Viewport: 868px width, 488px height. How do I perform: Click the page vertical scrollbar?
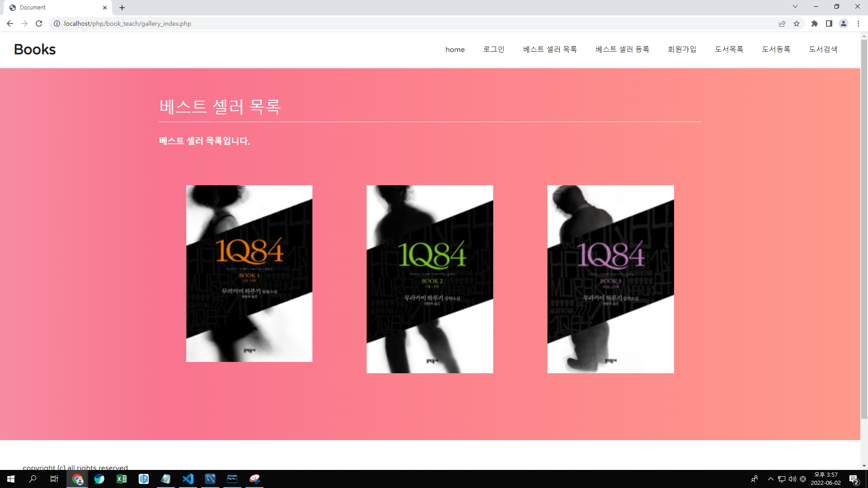coord(864,226)
